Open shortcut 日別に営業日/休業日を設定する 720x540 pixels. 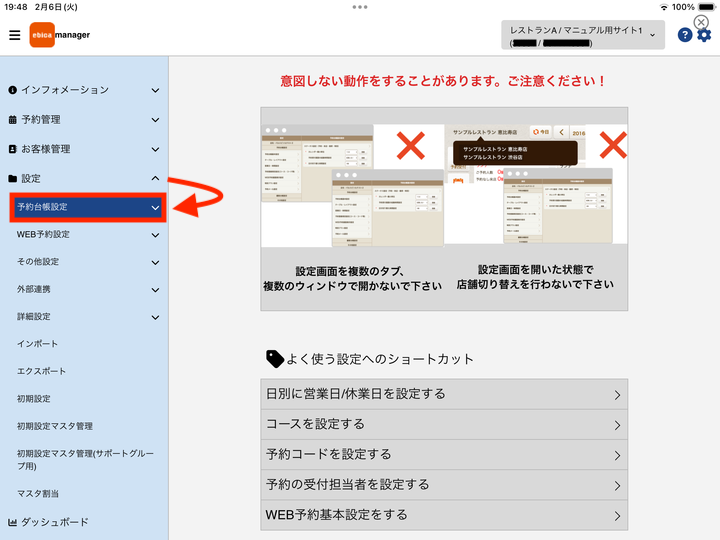point(444,394)
